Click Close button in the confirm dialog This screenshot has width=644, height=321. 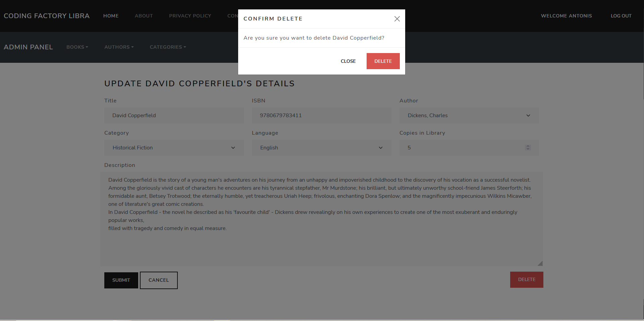click(348, 61)
